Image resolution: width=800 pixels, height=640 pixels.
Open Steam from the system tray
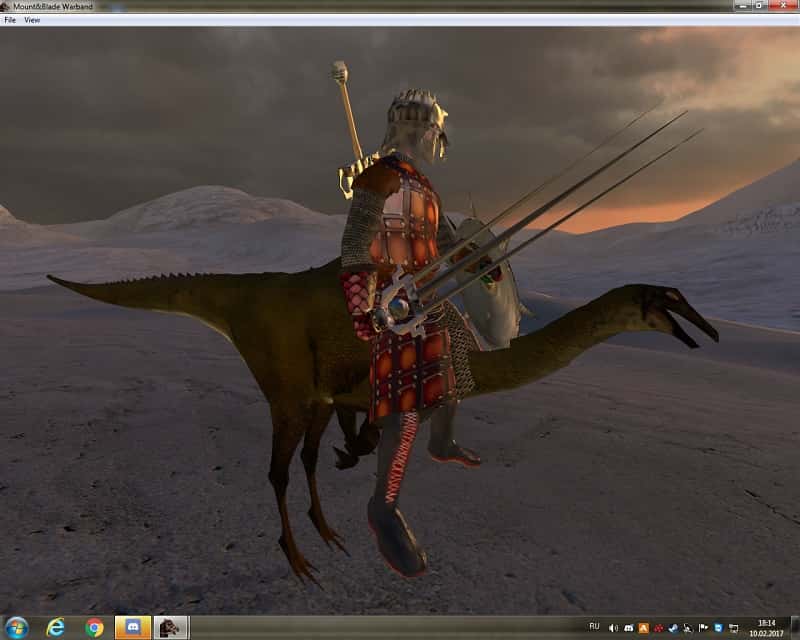[x=672, y=627]
